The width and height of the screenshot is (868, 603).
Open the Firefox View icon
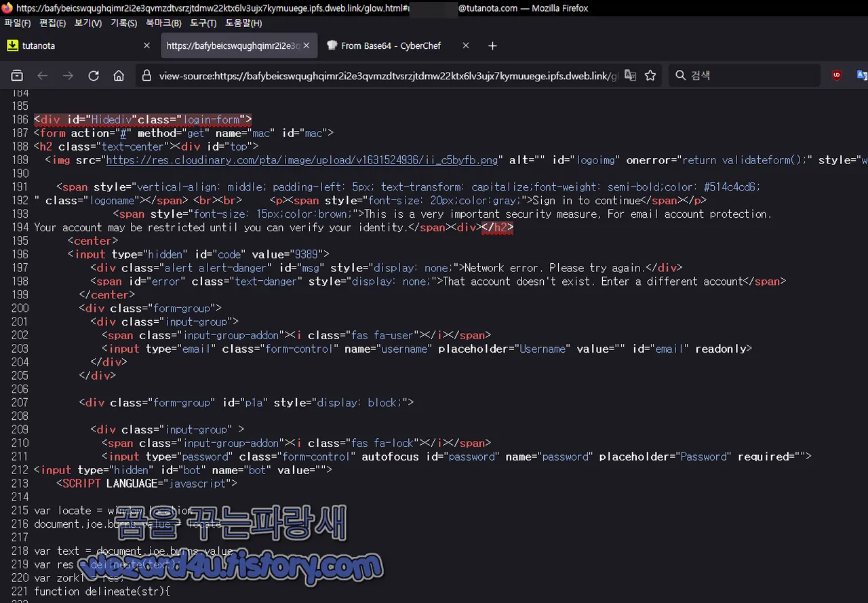coord(17,75)
